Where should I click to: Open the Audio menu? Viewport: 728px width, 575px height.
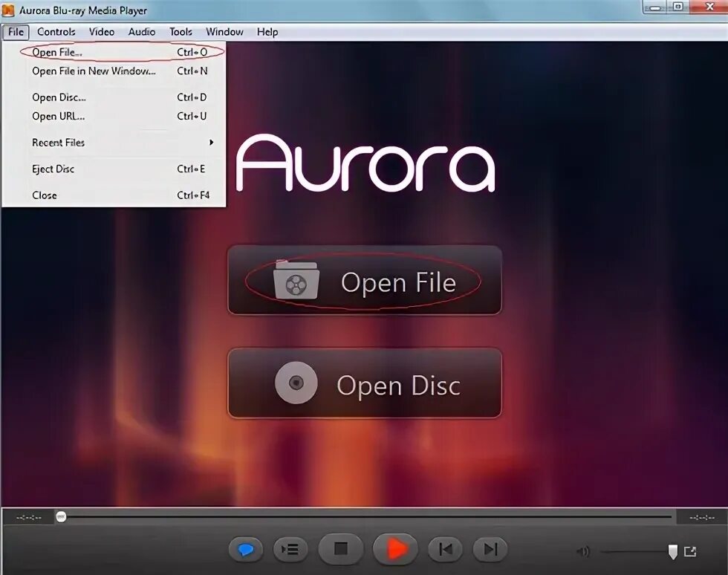tap(142, 32)
